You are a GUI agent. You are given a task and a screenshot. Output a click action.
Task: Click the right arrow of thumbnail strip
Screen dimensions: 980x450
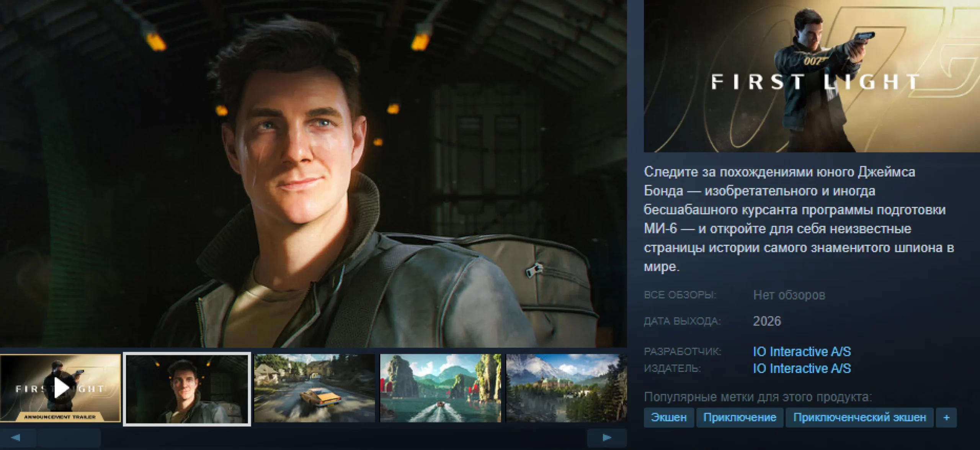tap(606, 437)
